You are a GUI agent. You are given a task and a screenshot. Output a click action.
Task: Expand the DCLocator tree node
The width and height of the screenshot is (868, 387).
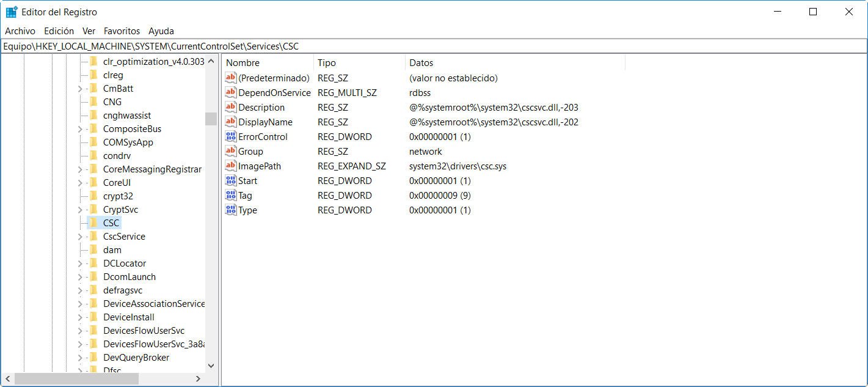(80, 264)
